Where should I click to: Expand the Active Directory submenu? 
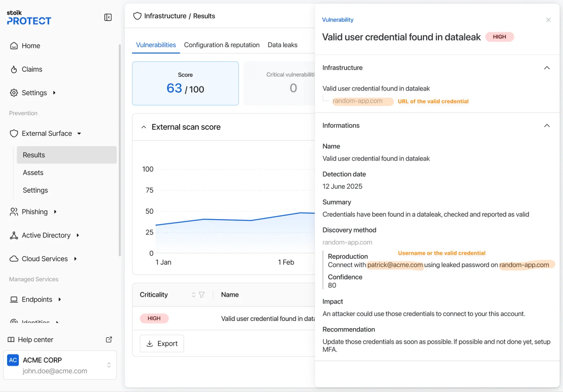pyautogui.click(x=78, y=235)
